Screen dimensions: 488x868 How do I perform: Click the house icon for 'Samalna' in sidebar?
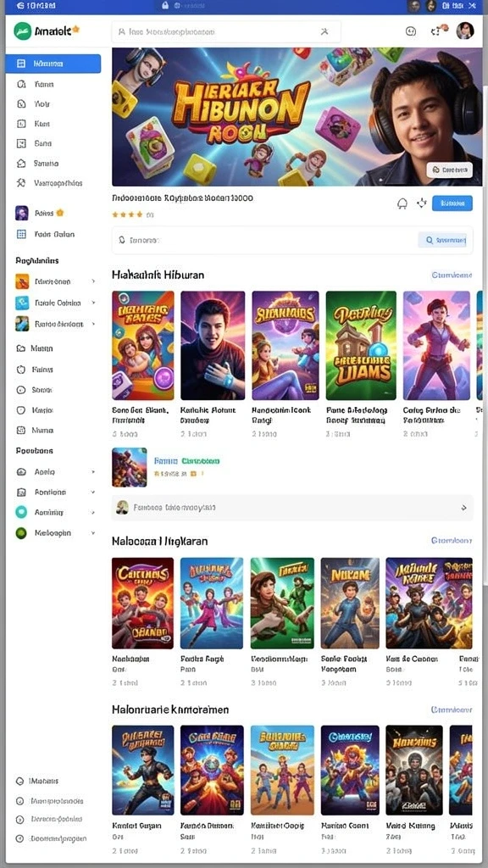point(21,164)
